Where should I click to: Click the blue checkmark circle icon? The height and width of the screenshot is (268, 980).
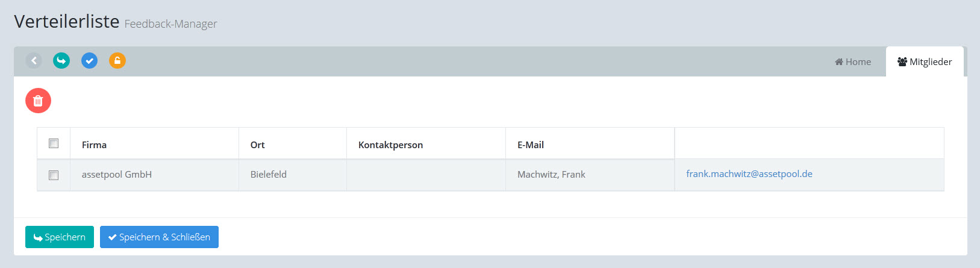tap(89, 60)
